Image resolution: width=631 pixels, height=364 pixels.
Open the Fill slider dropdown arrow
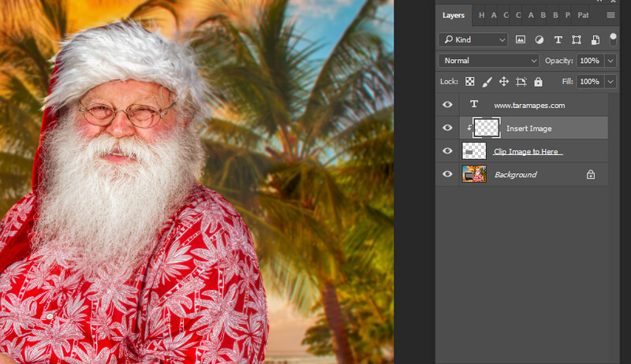(x=610, y=82)
